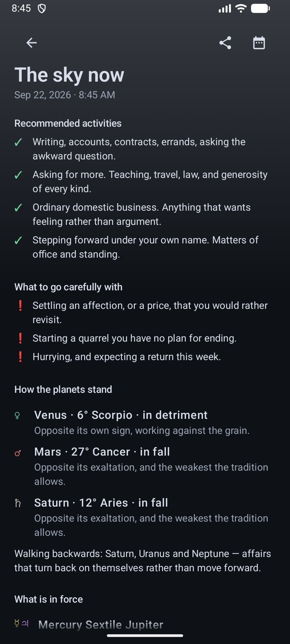Tap the Walking backwards retrograde note
Viewport: 290px width, 644px height.
[x=143, y=561]
